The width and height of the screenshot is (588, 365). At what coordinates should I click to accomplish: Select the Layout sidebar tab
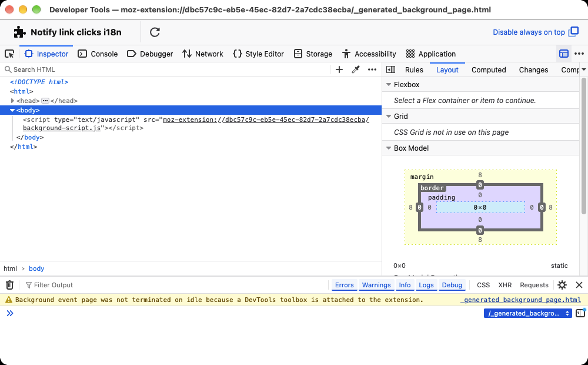[x=447, y=70]
